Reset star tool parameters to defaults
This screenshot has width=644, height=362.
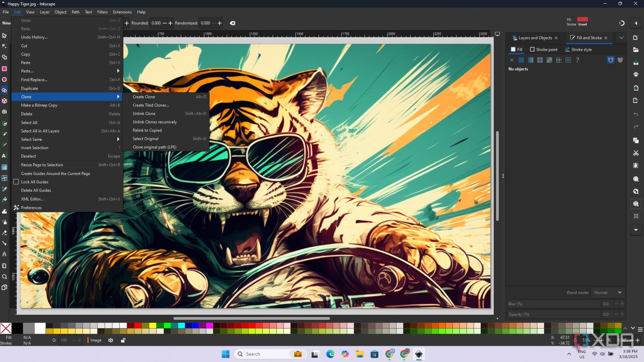pos(232,23)
